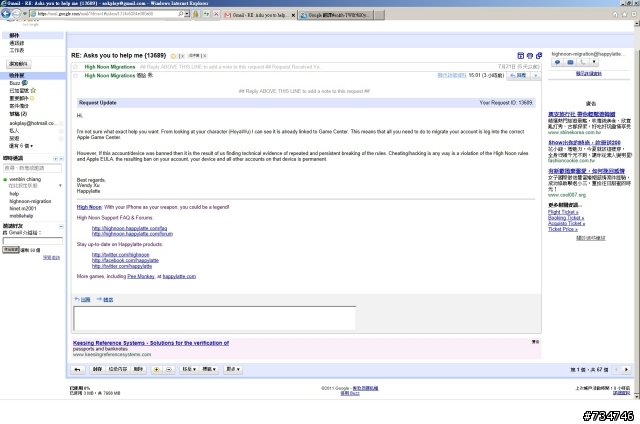Click the IE Tools gear icon

(x=633, y=14)
